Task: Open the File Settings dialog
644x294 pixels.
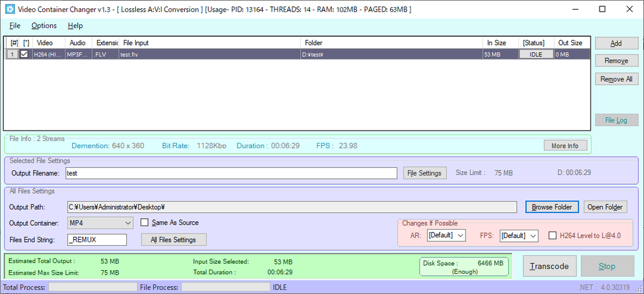Action: point(425,173)
